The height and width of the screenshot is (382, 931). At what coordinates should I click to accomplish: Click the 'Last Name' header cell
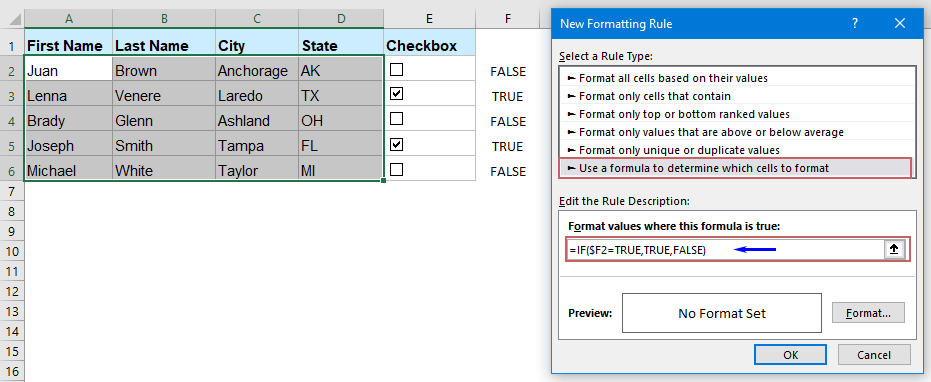coord(164,45)
